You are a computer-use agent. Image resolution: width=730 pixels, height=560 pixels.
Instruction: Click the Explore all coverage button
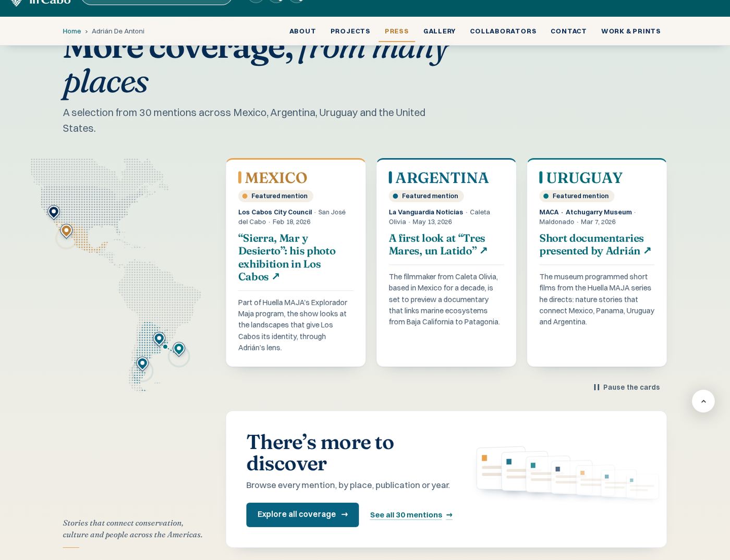pyautogui.click(x=302, y=515)
